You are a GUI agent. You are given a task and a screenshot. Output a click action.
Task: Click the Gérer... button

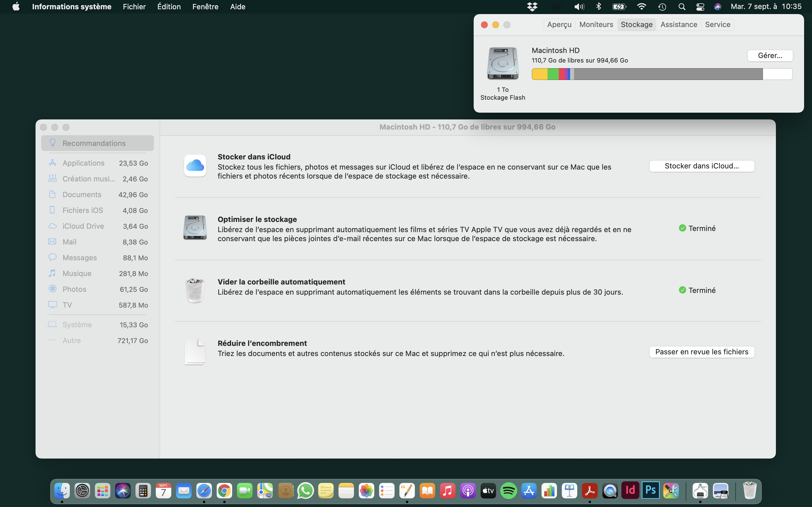(x=770, y=56)
